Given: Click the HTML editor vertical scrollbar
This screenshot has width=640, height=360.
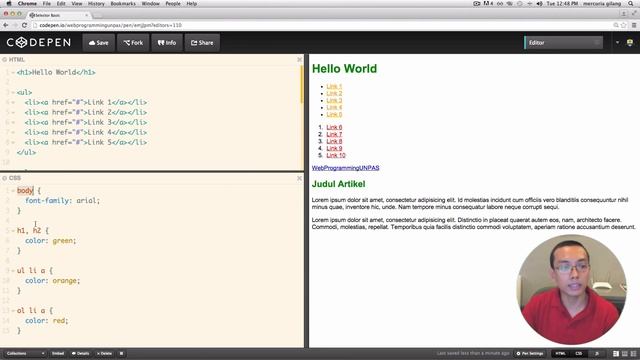Looking at the screenshot, I should (302, 84).
